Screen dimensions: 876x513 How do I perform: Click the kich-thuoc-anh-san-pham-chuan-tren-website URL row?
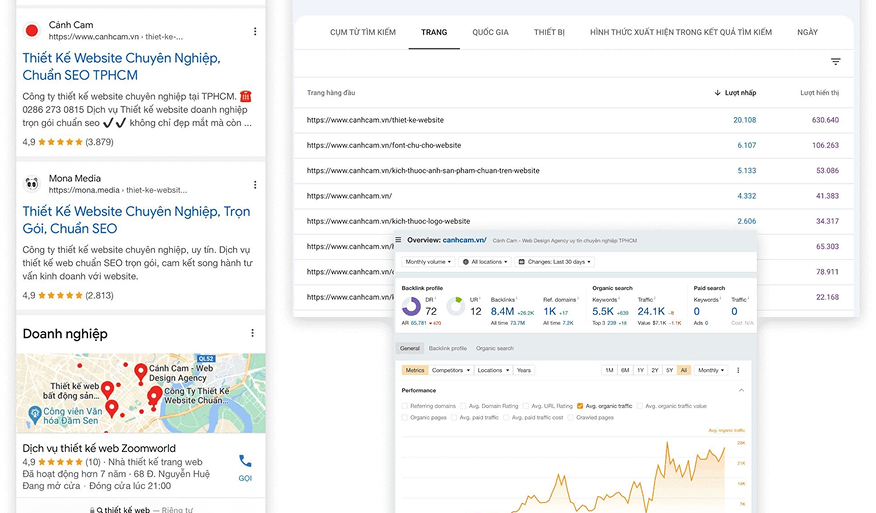[x=573, y=170]
